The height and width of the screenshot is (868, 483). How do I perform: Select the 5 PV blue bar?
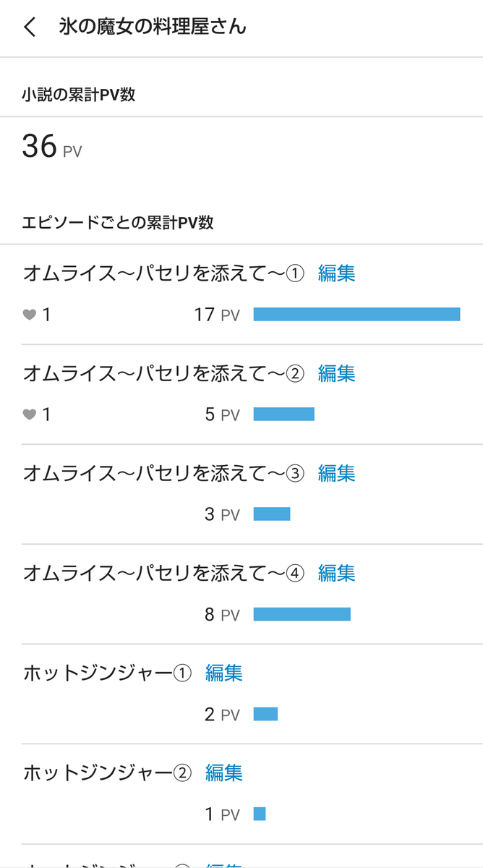click(283, 414)
